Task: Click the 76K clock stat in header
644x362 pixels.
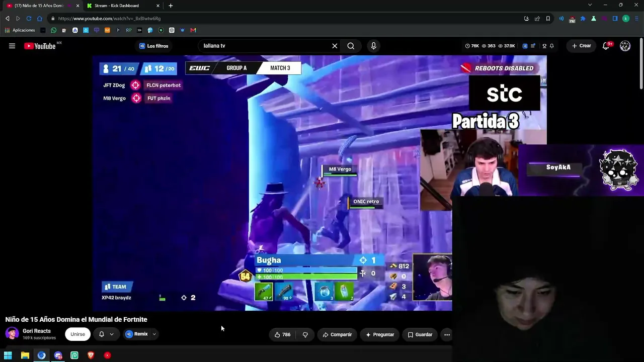Action: (x=472, y=46)
